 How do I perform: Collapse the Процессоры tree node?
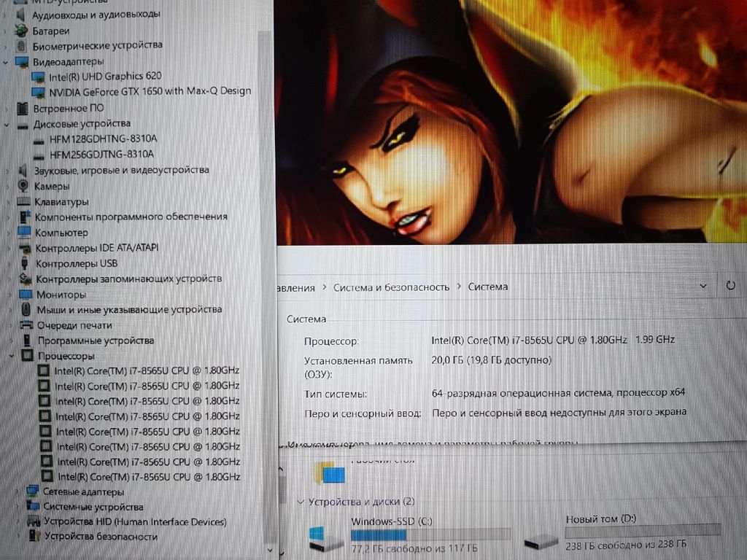point(12,357)
